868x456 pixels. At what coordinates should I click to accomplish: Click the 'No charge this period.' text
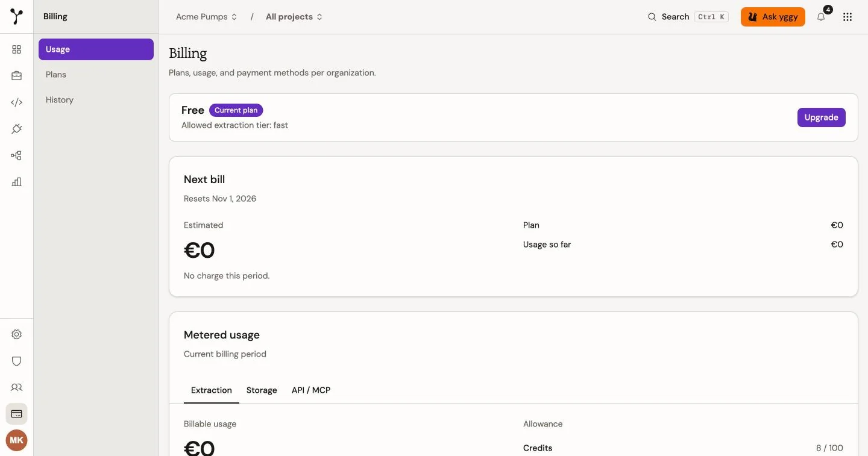click(x=227, y=276)
